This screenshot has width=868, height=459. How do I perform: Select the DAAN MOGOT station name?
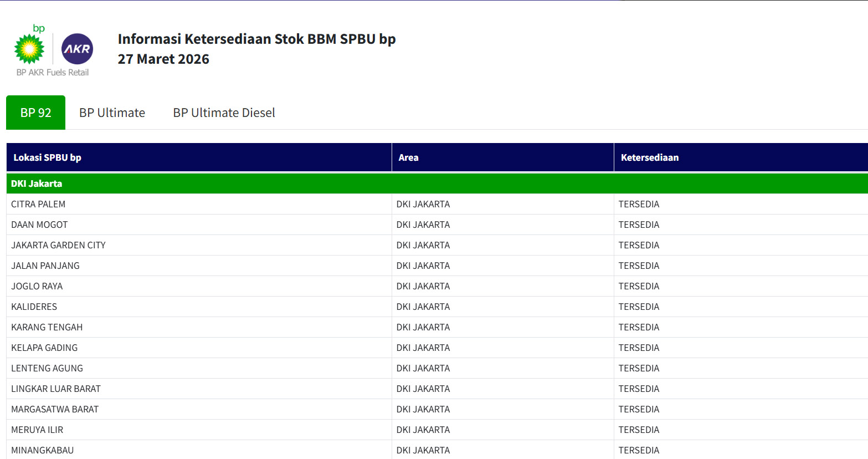coord(39,225)
